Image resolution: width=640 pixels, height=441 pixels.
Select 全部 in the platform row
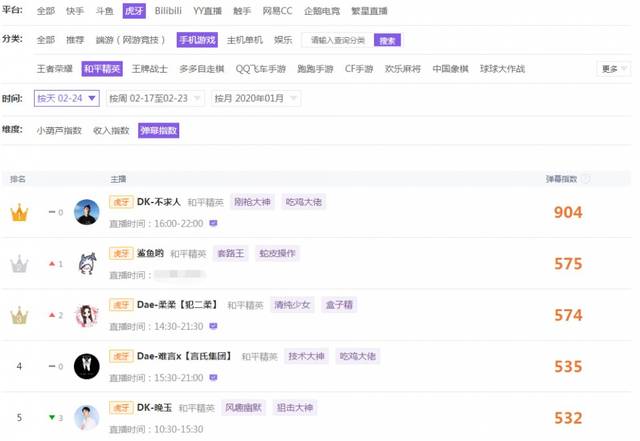pos(45,11)
